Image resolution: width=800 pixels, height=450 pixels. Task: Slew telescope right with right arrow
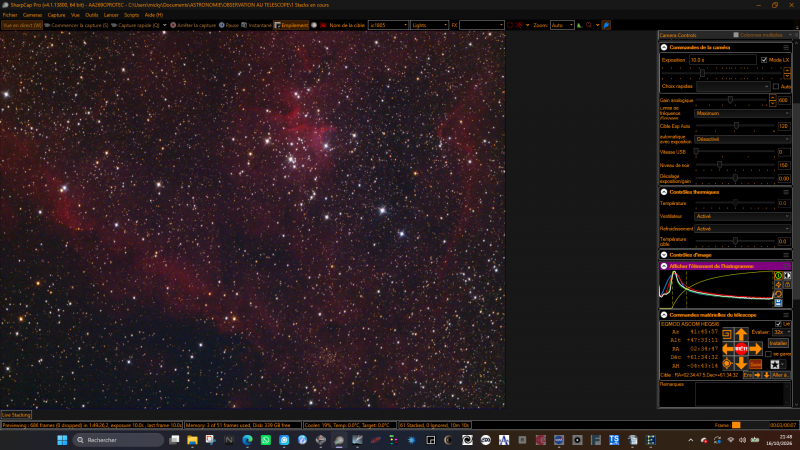coord(756,348)
